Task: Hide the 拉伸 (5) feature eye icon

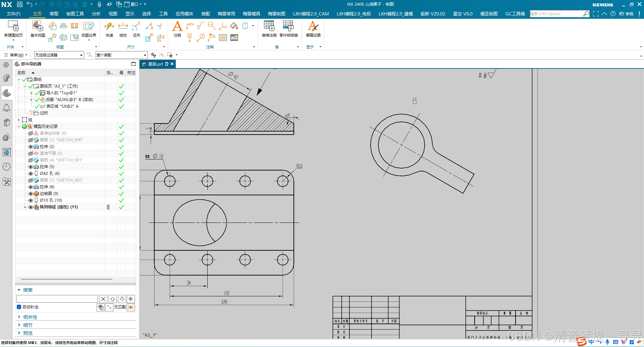Action: (x=31, y=167)
